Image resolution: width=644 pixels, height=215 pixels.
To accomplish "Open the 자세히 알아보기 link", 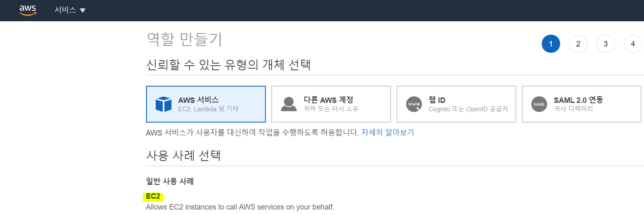I will [387, 133].
